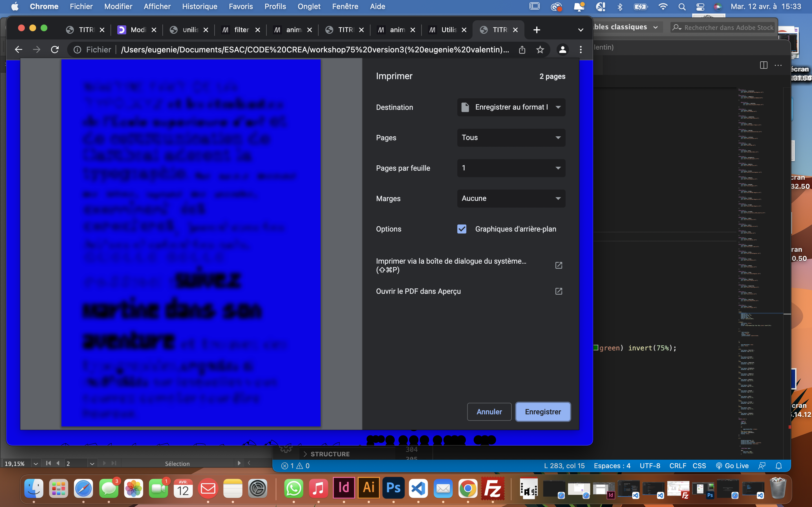Click Ouvrir le PDF dans Aperçu
The height and width of the screenshot is (507, 812).
(x=418, y=291)
